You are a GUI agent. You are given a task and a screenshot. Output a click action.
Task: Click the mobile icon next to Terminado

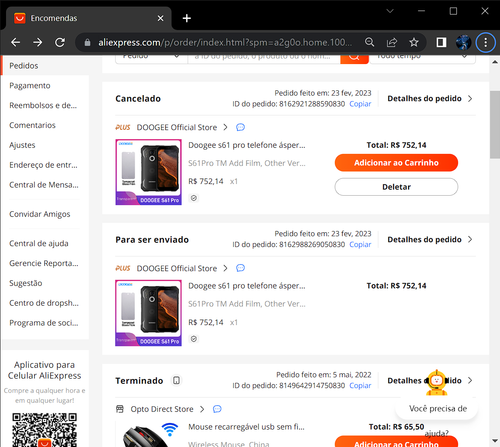(x=176, y=380)
